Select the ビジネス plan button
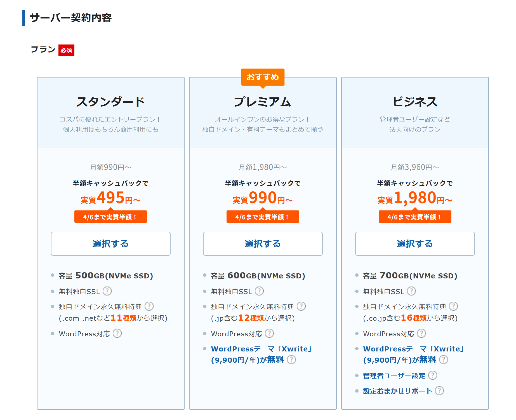 (x=415, y=244)
